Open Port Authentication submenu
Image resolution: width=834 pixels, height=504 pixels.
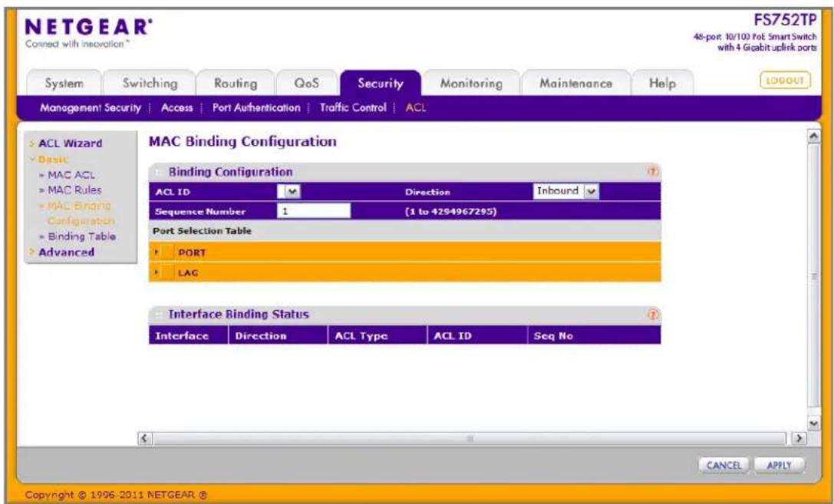coord(256,108)
